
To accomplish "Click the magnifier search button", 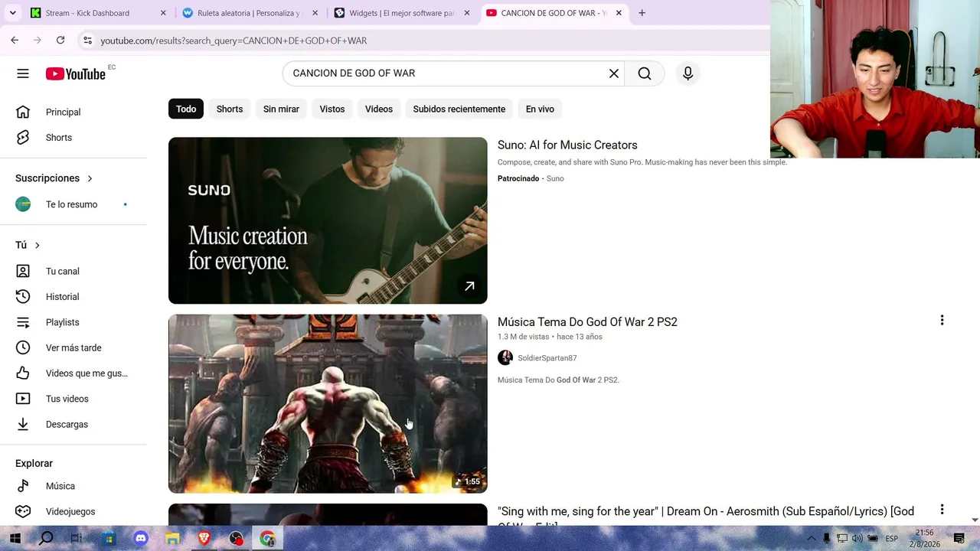I will coord(645,73).
